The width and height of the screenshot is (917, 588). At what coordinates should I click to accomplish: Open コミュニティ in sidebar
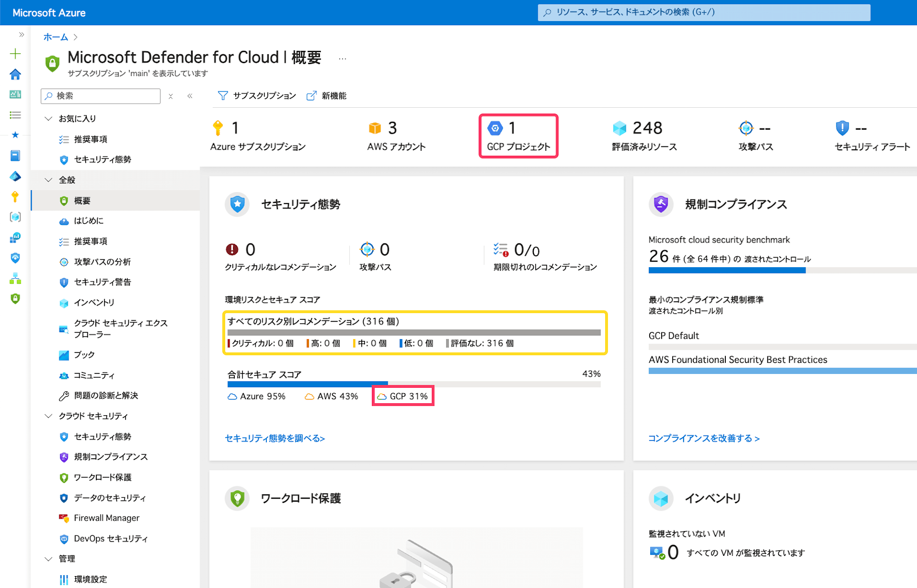(x=94, y=375)
